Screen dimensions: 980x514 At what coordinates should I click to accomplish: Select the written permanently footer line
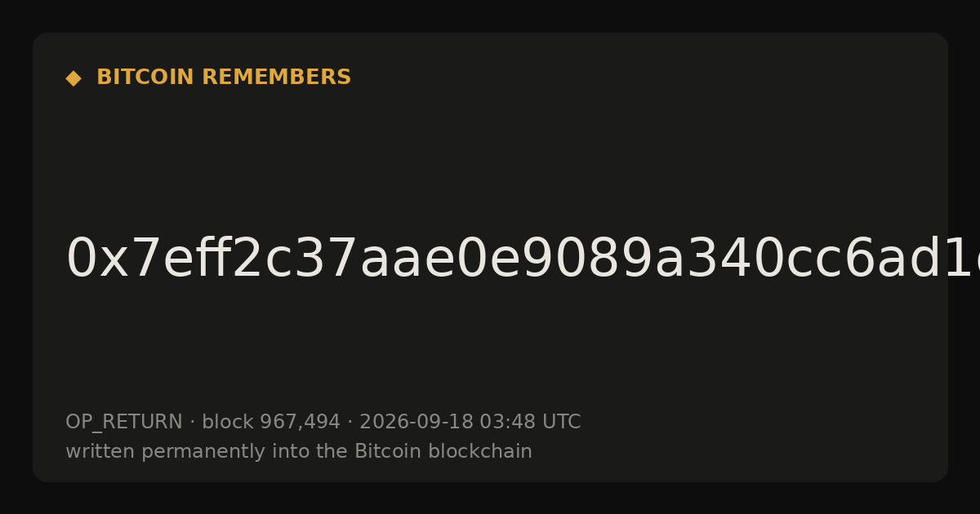(x=299, y=452)
